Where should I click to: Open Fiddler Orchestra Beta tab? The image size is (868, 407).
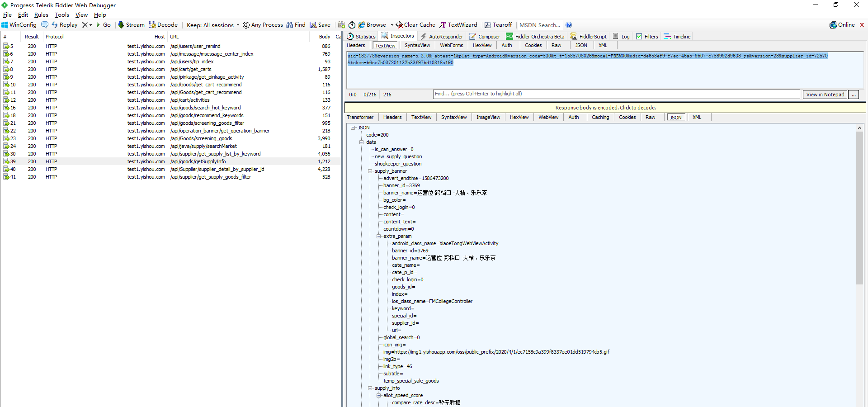tap(535, 37)
